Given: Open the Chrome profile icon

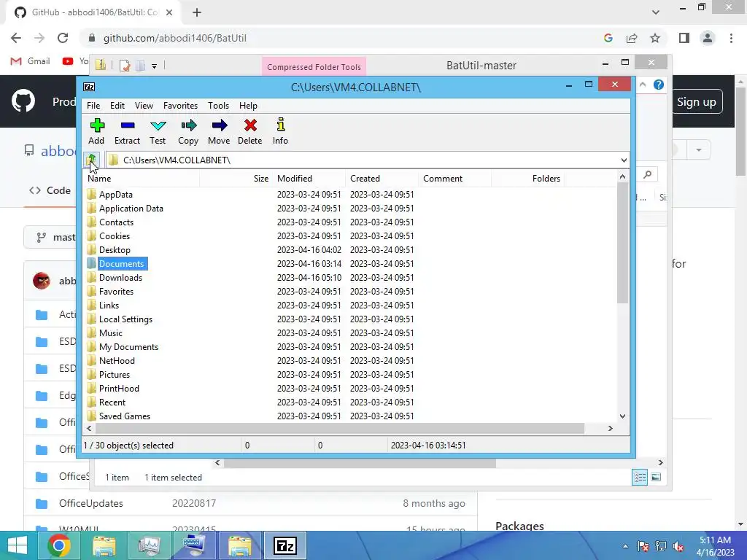Looking at the screenshot, I should (x=708, y=38).
